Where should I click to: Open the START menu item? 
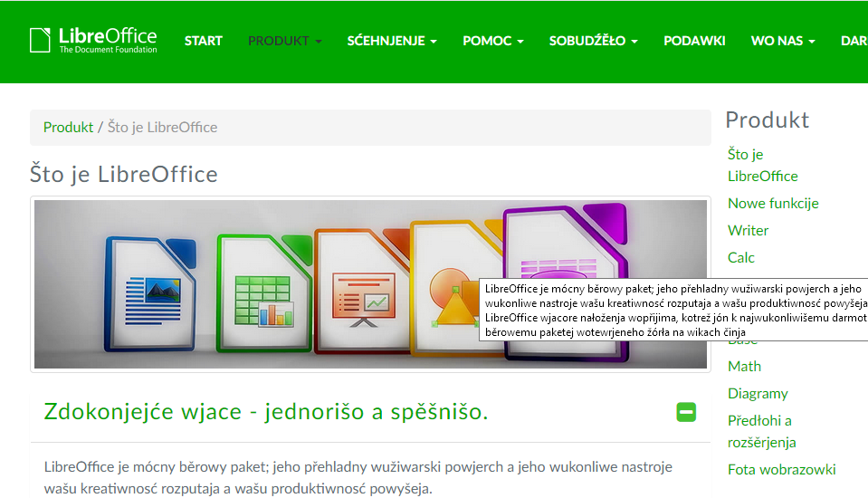click(x=203, y=41)
